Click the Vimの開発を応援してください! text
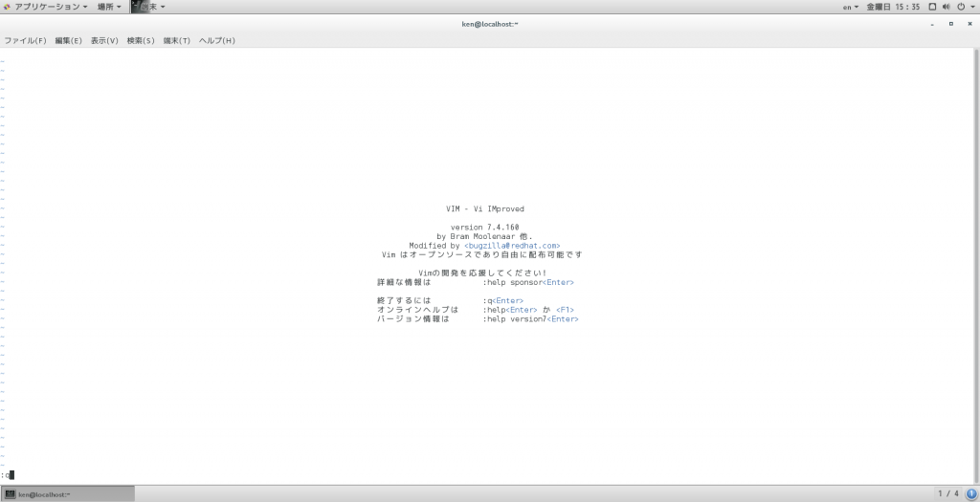The image size is (980, 502). click(482, 273)
